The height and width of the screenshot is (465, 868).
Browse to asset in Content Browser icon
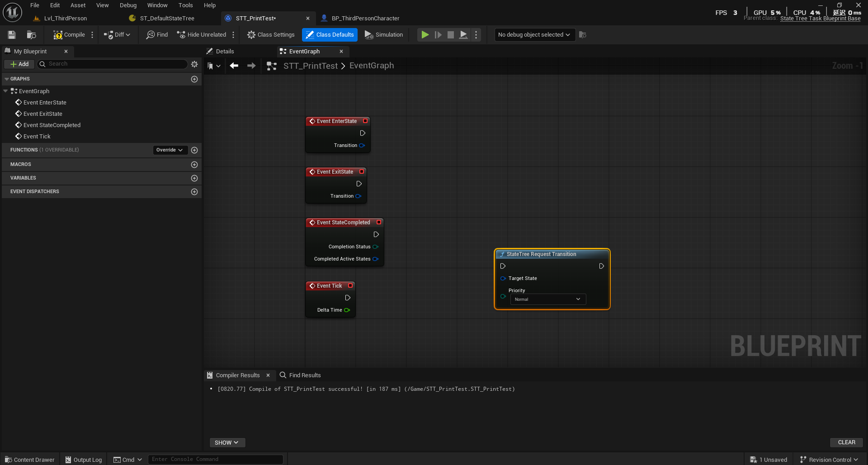pyautogui.click(x=31, y=35)
